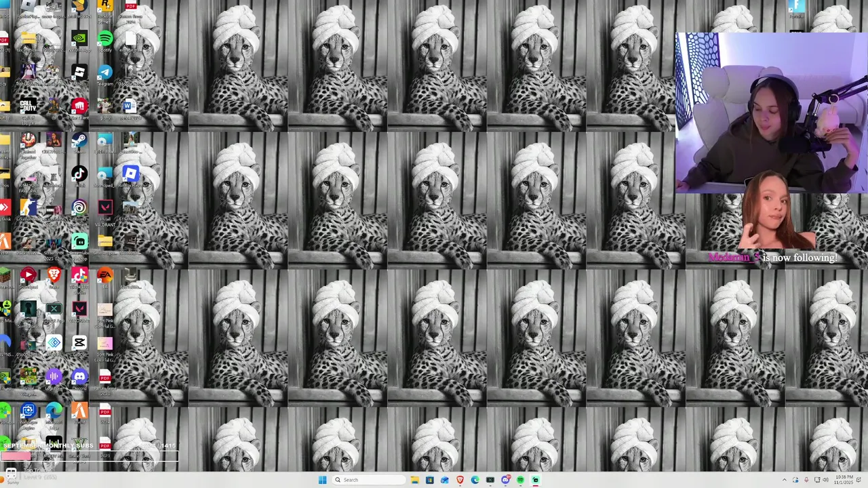Select the lower Soft Pink Colorful image file

(x=105, y=343)
